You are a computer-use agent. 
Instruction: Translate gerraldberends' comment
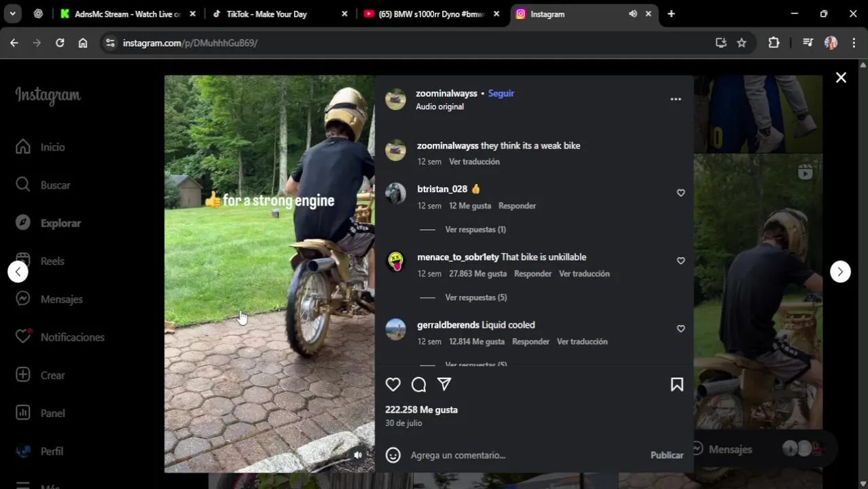(582, 342)
